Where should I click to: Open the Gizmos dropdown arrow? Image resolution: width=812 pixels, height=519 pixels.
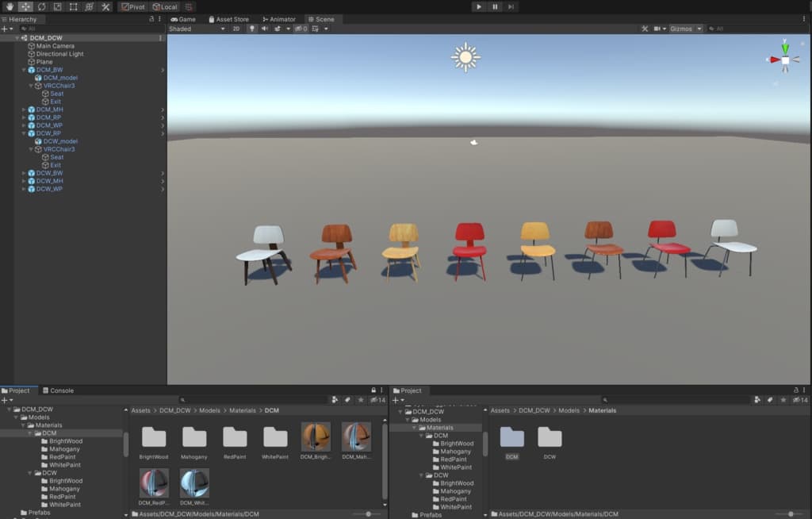[x=699, y=29]
